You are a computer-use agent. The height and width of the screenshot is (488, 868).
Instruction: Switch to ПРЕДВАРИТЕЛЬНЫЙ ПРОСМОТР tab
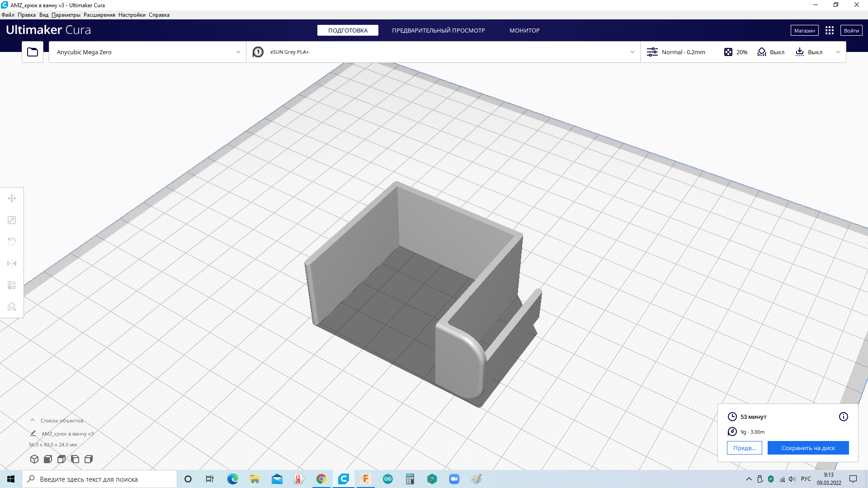pyautogui.click(x=438, y=30)
